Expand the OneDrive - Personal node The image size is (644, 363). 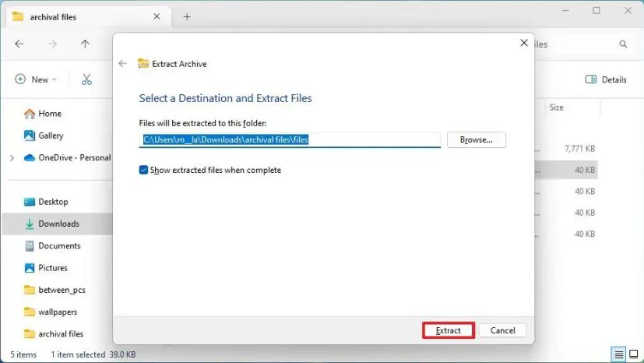click(x=12, y=157)
